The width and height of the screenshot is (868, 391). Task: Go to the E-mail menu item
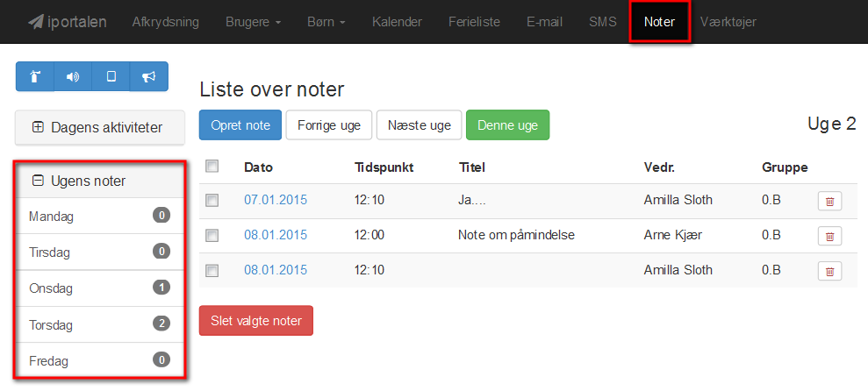(x=544, y=22)
